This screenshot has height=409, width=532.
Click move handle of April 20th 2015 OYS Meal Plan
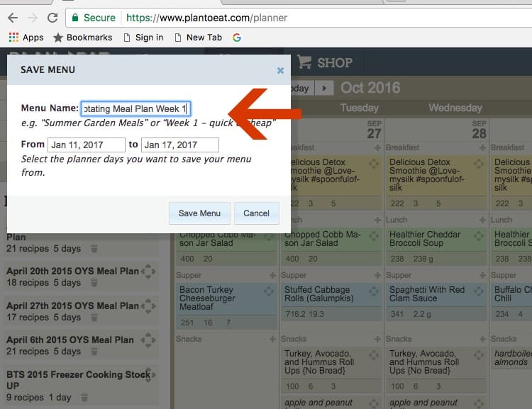point(148,271)
